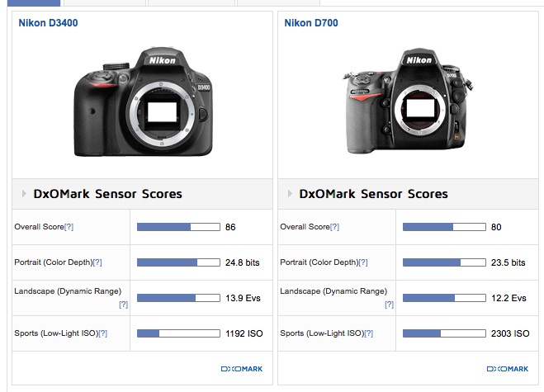Click the D700 Portrait Color Depth bar

point(444,262)
